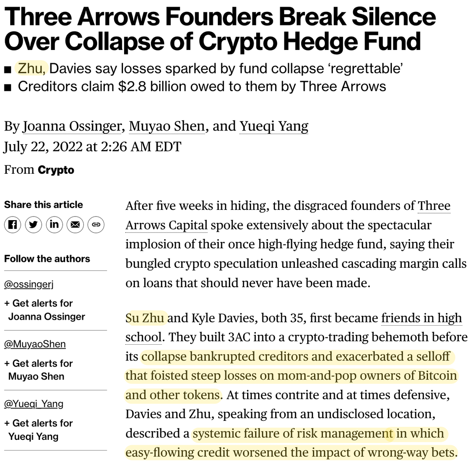476x470 pixels.
Task: Open Muyao Shen author link
Action: tap(167, 126)
